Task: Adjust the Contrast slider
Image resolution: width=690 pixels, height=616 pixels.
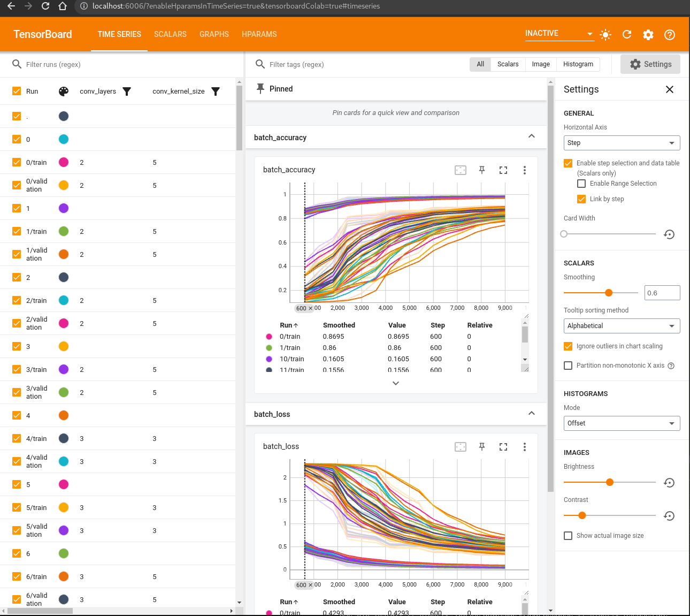Action: point(610,515)
